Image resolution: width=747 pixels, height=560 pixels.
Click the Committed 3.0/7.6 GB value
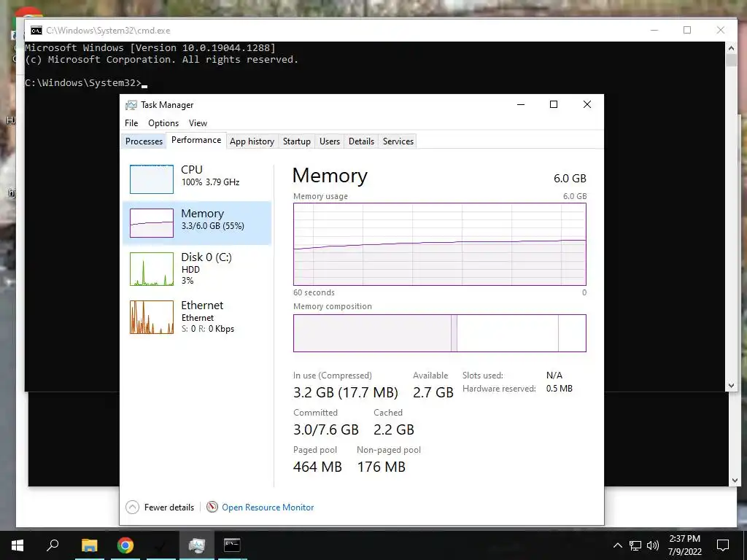coord(326,429)
